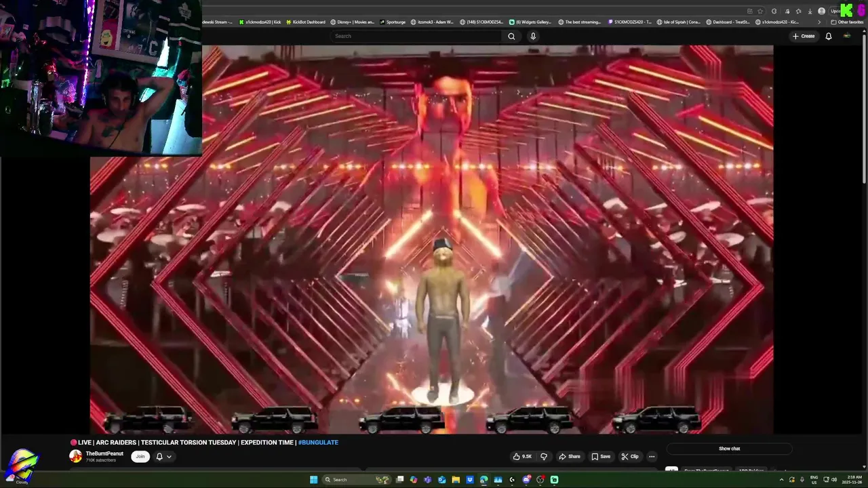Open clock and date 2:18 AM
868x488 pixels.
pos(852,480)
